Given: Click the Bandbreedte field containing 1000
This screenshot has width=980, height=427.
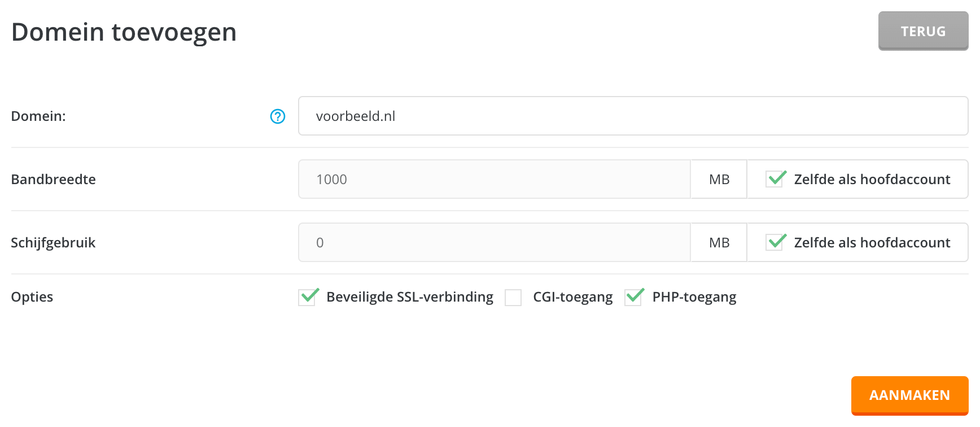Looking at the screenshot, I should point(495,179).
